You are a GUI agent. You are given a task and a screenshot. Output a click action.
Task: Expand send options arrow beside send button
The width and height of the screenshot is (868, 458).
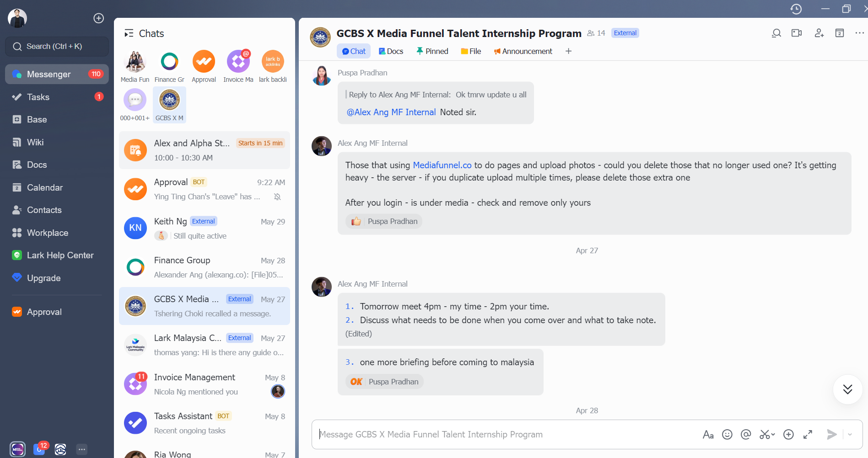point(850,434)
